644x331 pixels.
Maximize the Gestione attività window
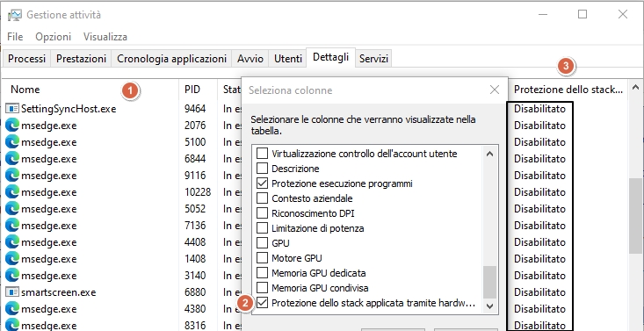pyautogui.click(x=582, y=14)
